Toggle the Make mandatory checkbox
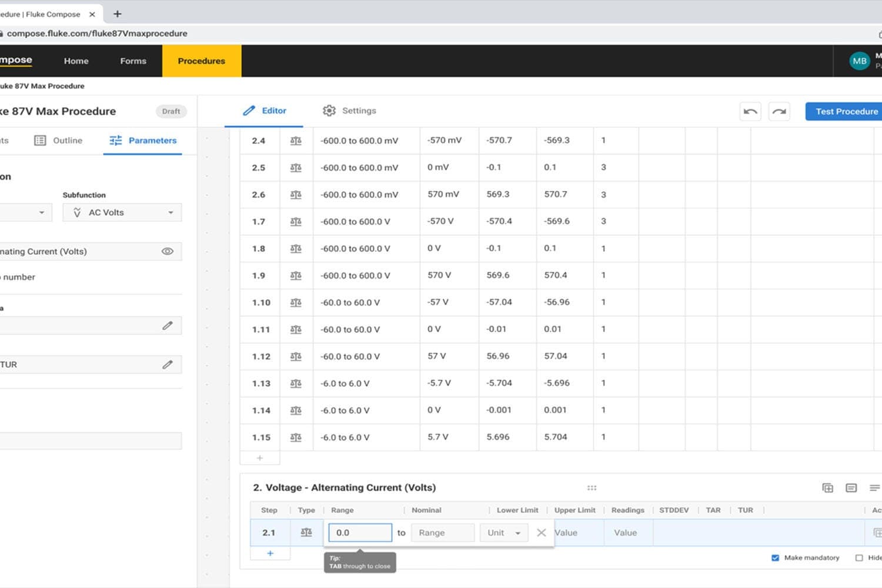Image resolution: width=882 pixels, height=588 pixels. tap(775, 557)
